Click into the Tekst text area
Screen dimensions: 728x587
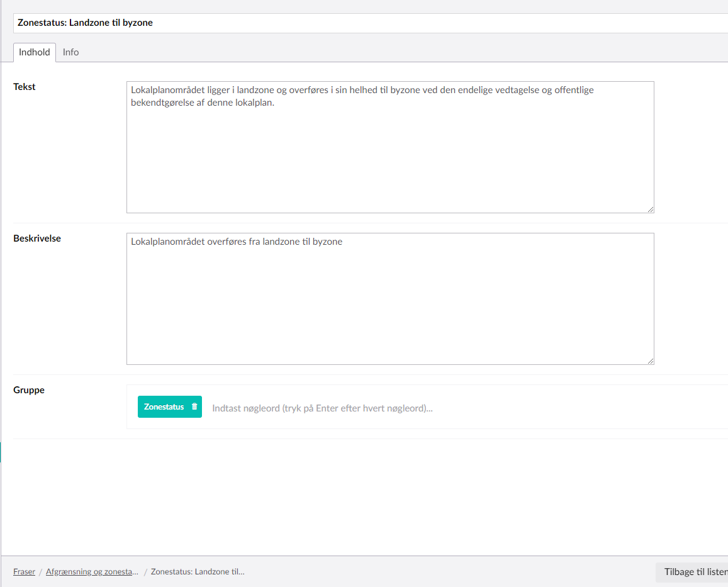pyautogui.click(x=390, y=157)
